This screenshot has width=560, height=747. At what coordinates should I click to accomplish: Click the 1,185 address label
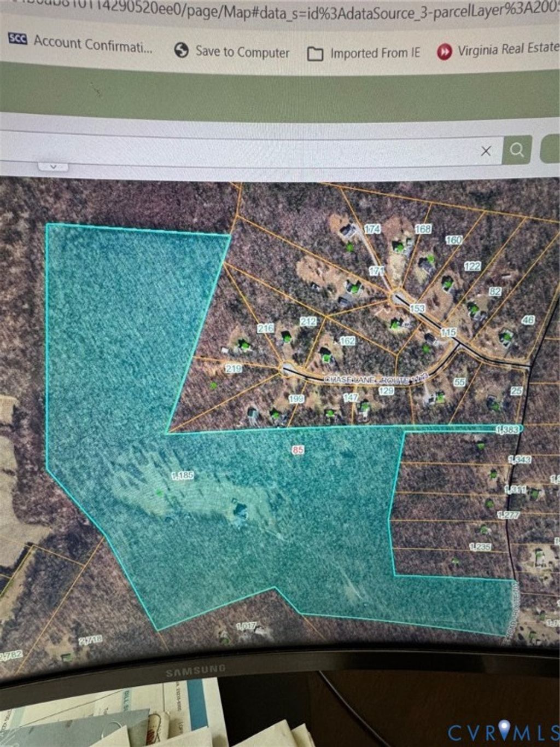(x=183, y=476)
